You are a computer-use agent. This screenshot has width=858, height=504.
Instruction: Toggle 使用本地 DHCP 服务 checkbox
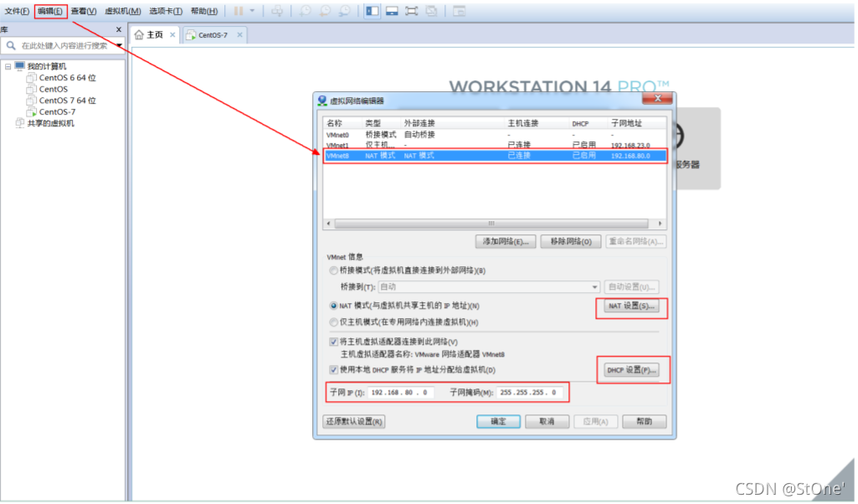point(333,370)
